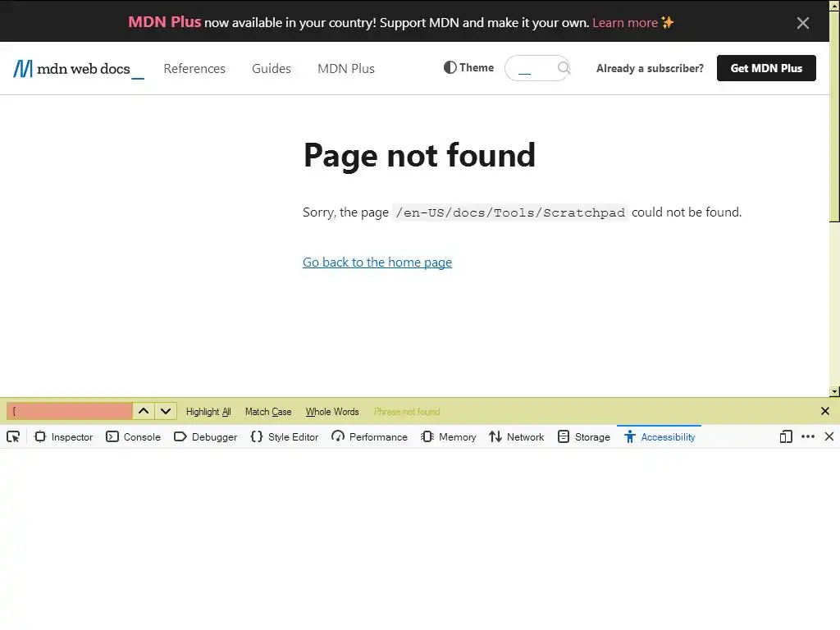Screen dimensions: 840x630
Task: Select the Accessibility tab
Action: (660, 437)
